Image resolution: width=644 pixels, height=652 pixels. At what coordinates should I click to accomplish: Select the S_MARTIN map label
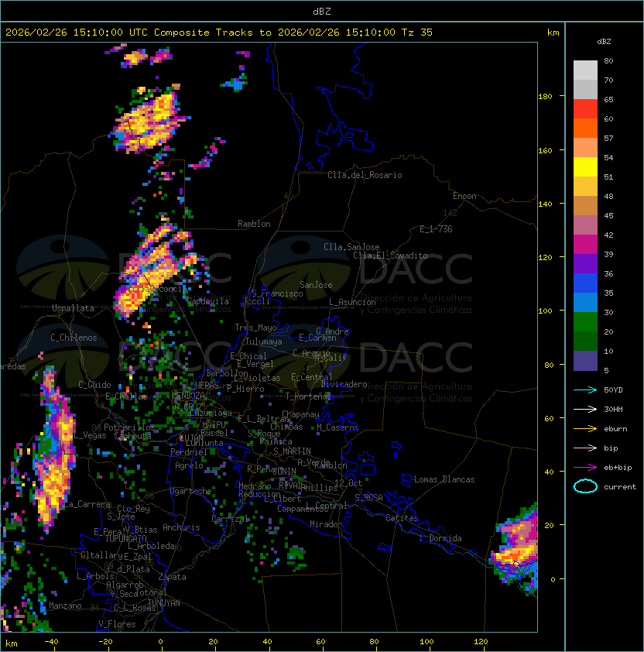coord(292,451)
